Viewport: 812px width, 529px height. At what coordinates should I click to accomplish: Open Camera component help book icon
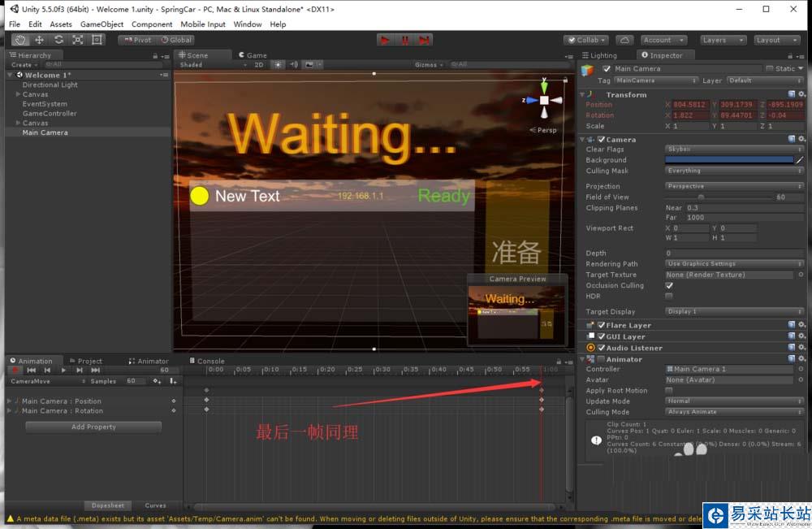point(791,139)
